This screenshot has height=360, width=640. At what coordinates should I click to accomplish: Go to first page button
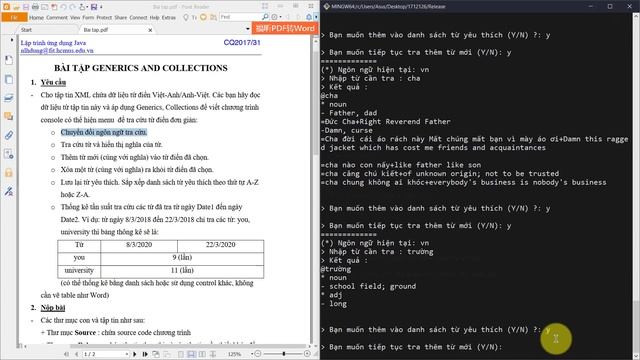[67, 354]
